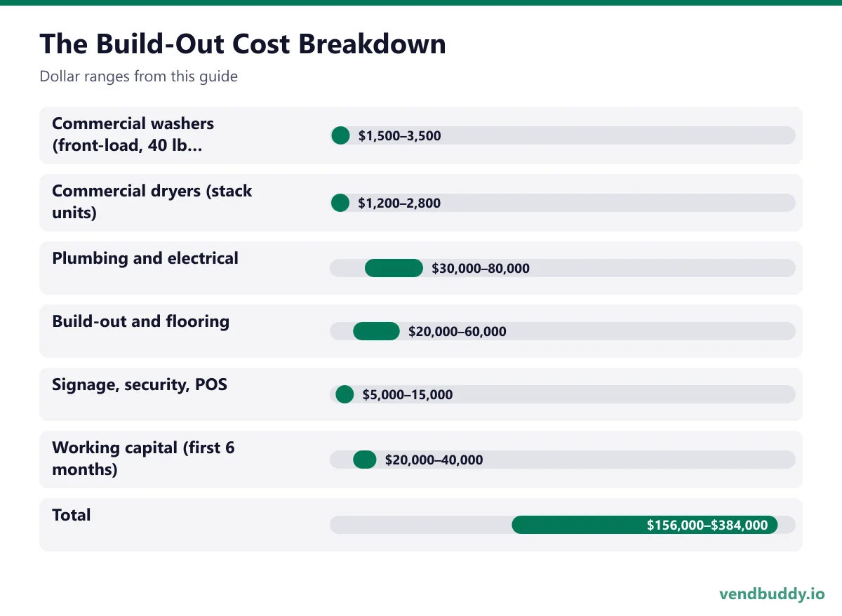Open the vendbuddy.io link

(x=772, y=594)
